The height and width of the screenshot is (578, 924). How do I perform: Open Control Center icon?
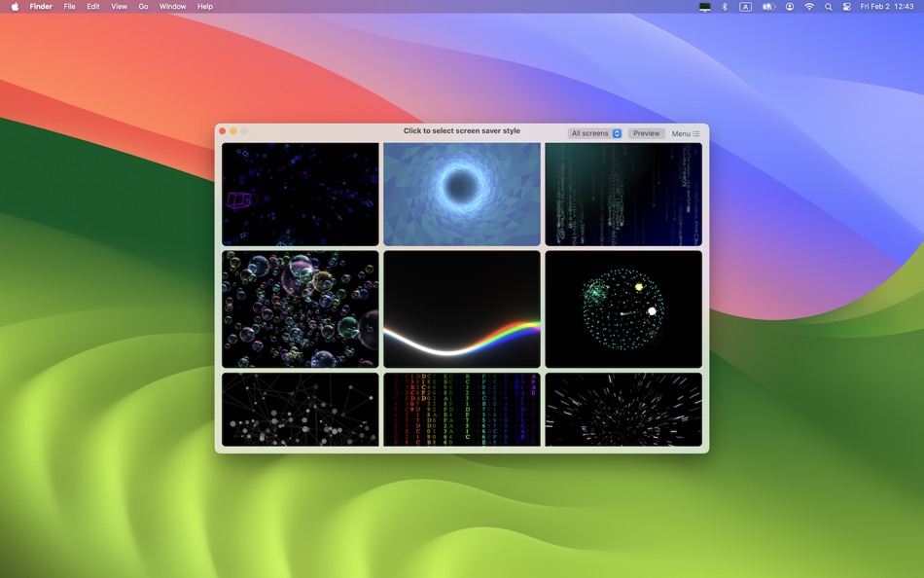click(847, 7)
